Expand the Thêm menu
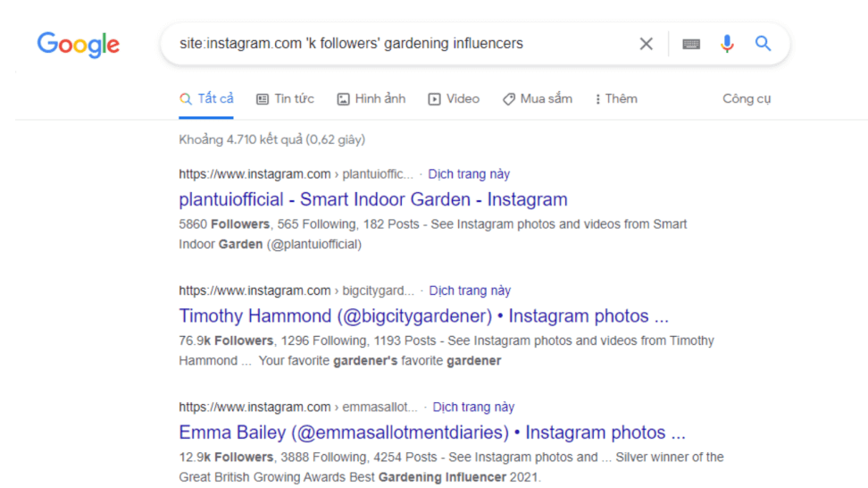Image resolution: width=868 pixels, height=488 pixels. pos(616,99)
